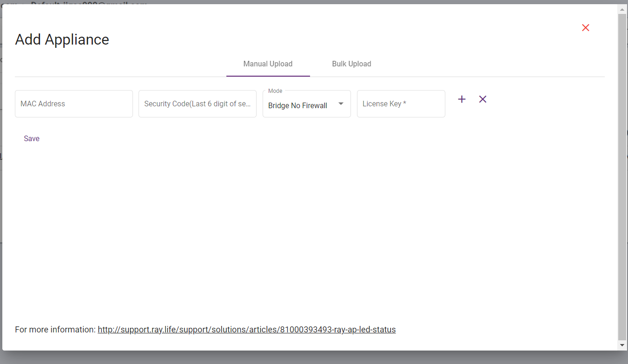
Task: Close the Add Appliance dialog
Action: [x=586, y=28]
